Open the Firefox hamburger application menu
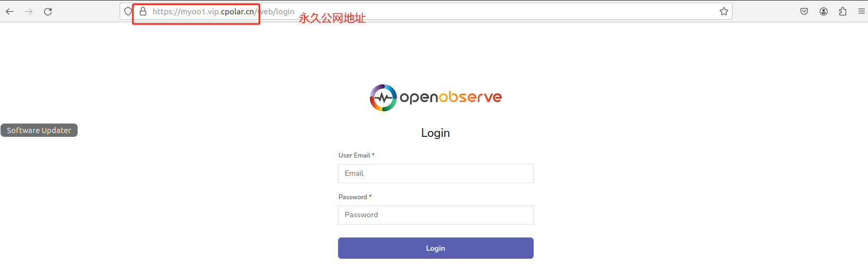Screen dimensions: 868x279 [x=862, y=11]
